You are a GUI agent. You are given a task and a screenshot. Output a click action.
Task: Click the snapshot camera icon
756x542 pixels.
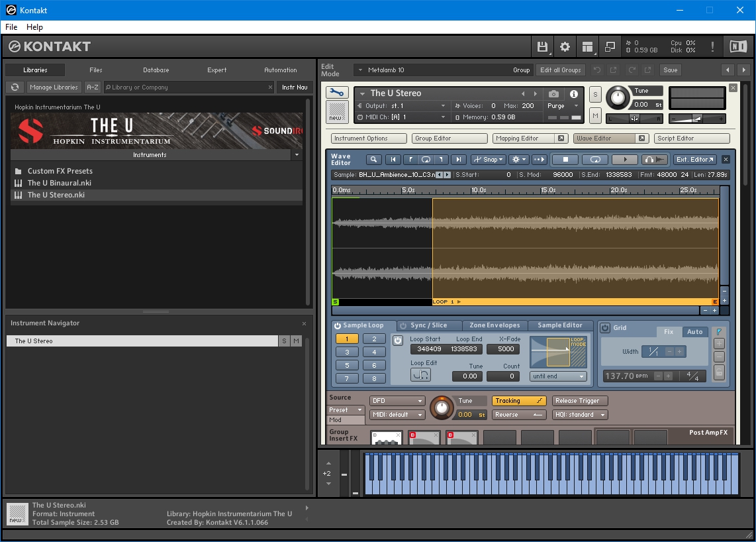point(554,94)
